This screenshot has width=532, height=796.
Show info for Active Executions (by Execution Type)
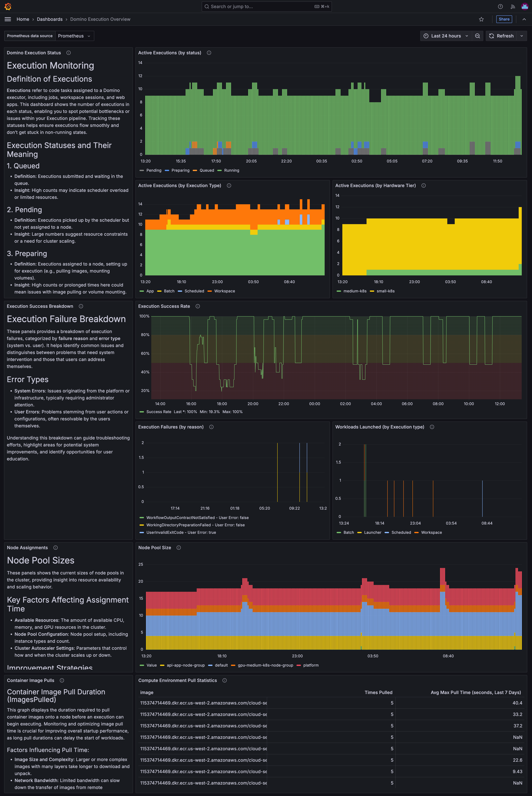coord(229,186)
